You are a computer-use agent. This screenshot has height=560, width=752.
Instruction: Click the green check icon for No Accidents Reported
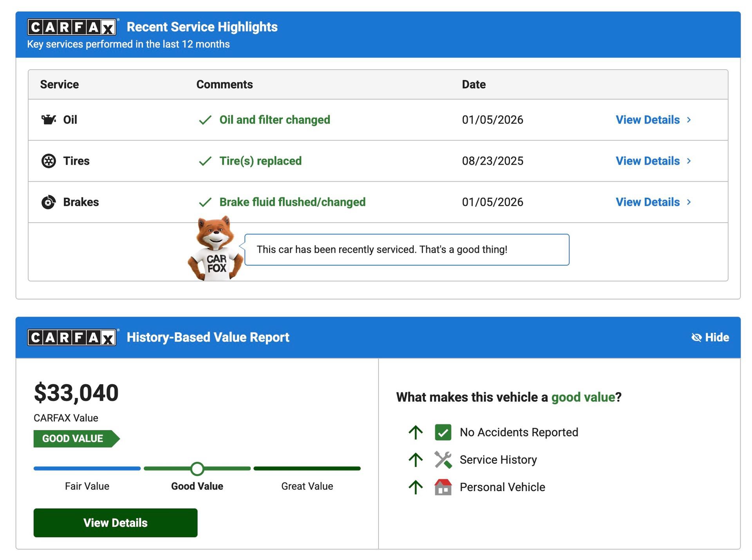443,432
